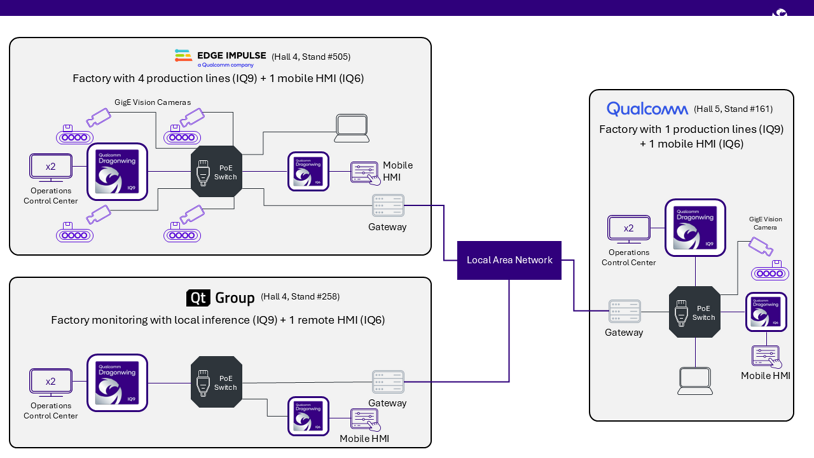Click the laptop icon in Qualcomm panel
814x458 pixels.
695,381
